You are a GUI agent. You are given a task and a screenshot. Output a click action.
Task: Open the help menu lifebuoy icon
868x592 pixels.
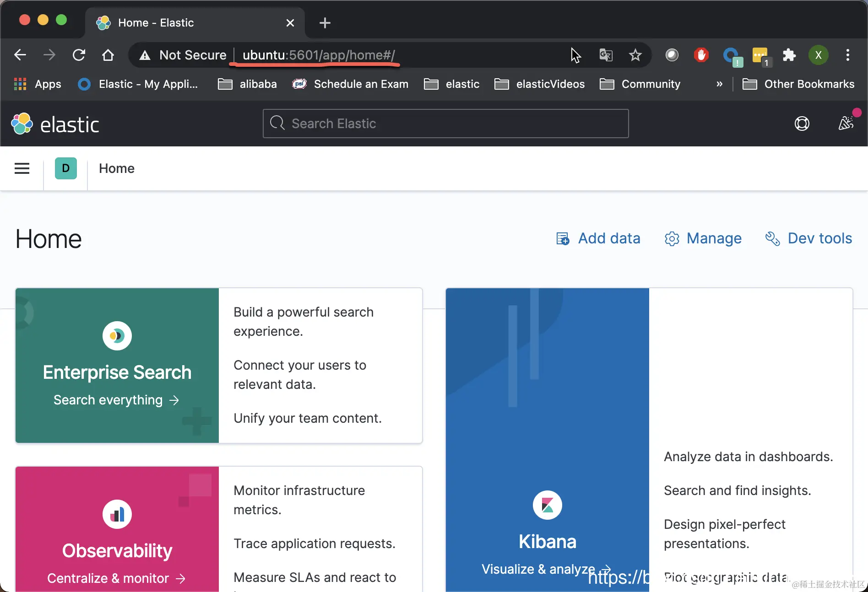802,124
